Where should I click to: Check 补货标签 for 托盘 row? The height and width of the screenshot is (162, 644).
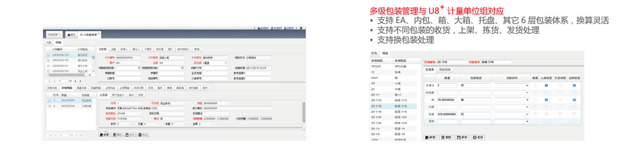tap(560, 114)
